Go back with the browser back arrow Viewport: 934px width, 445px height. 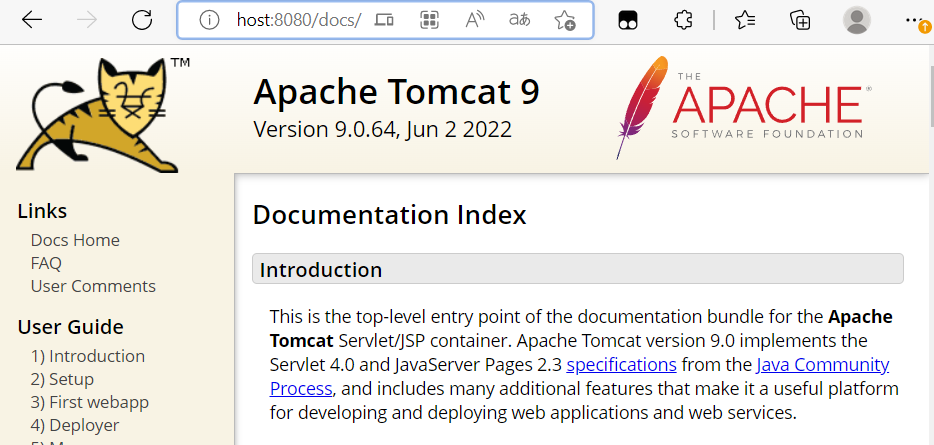coord(32,20)
